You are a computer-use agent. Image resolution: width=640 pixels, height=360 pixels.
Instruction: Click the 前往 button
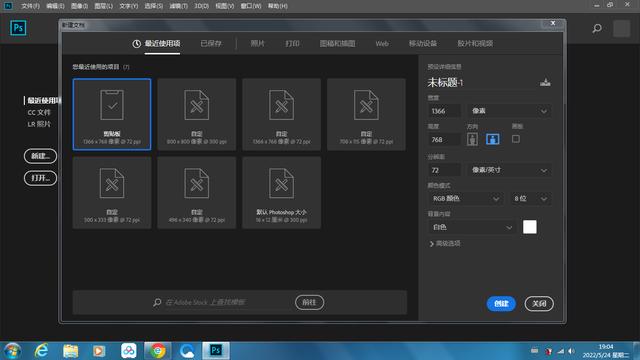(x=309, y=302)
